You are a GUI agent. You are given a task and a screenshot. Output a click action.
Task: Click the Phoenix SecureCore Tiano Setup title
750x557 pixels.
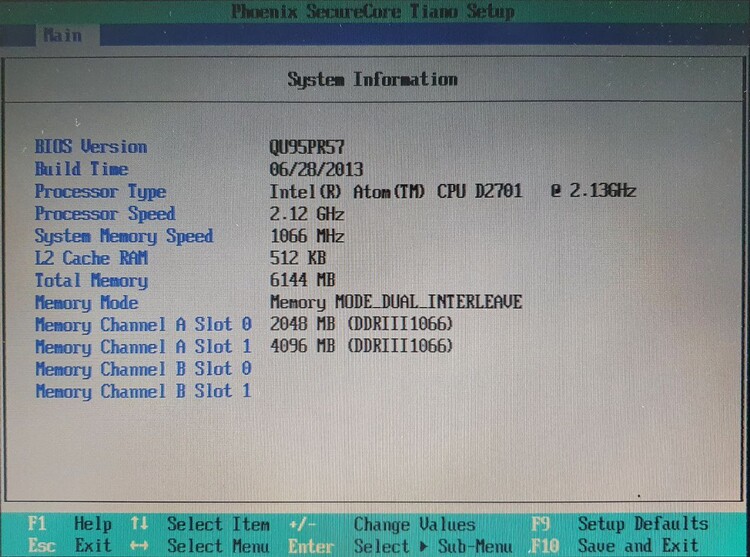click(x=373, y=11)
